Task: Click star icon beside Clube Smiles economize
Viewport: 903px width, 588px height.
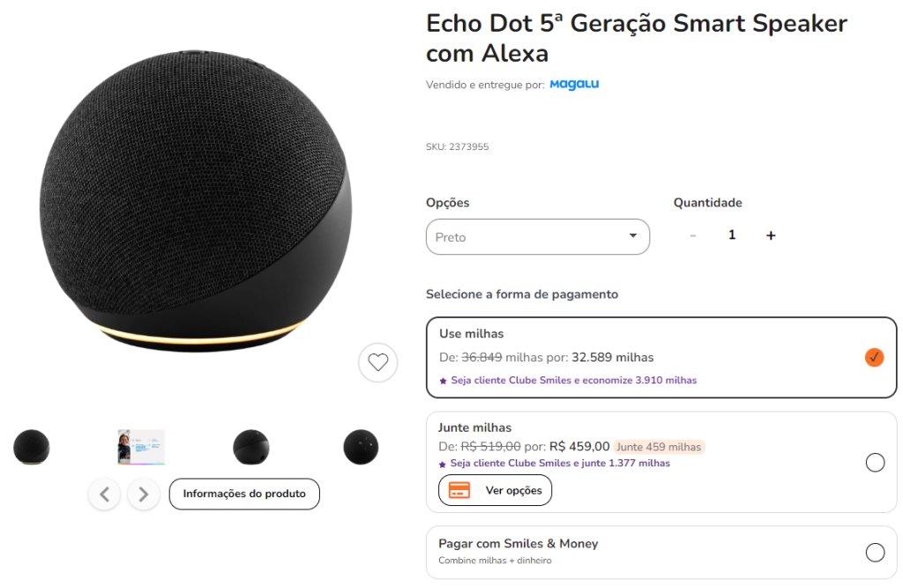Action: point(443,381)
